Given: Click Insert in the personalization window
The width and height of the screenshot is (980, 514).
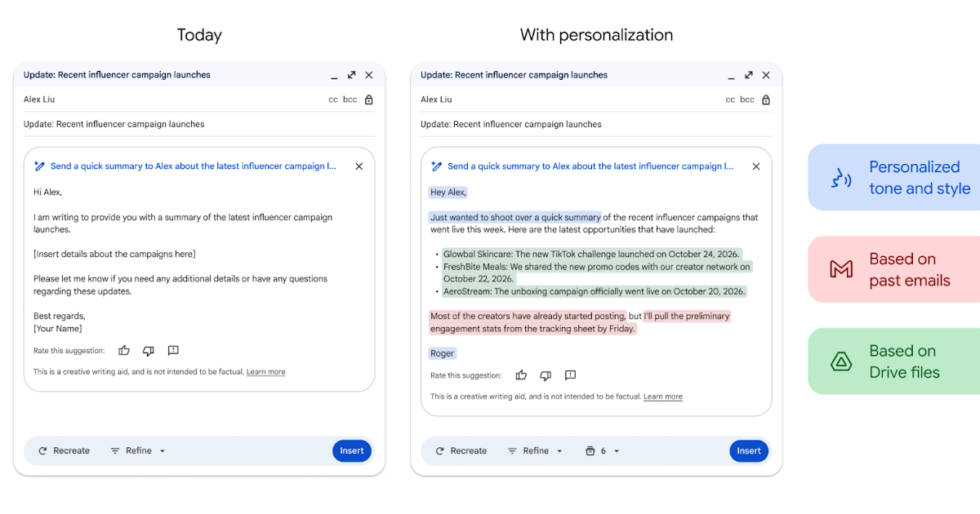Looking at the screenshot, I should click(x=749, y=451).
